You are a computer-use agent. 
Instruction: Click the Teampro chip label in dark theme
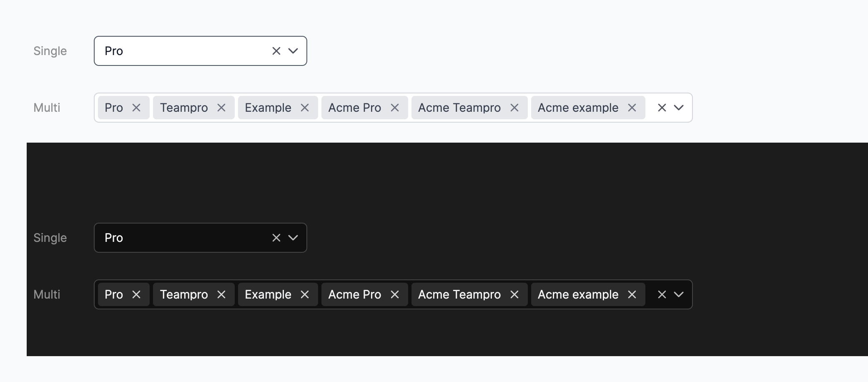pyautogui.click(x=184, y=294)
